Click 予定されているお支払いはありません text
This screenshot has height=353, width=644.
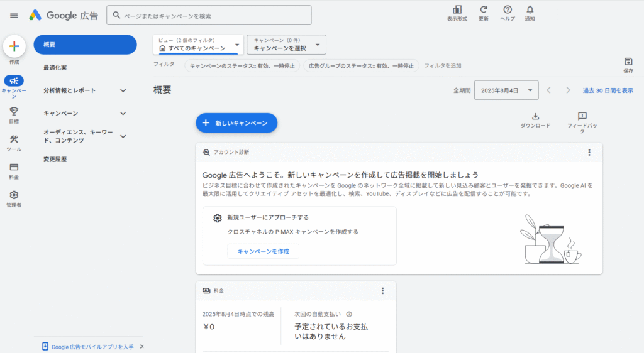331,332
